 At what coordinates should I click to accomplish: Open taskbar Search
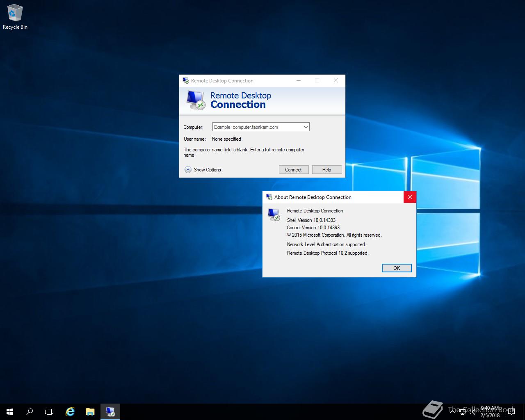[x=30, y=412]
